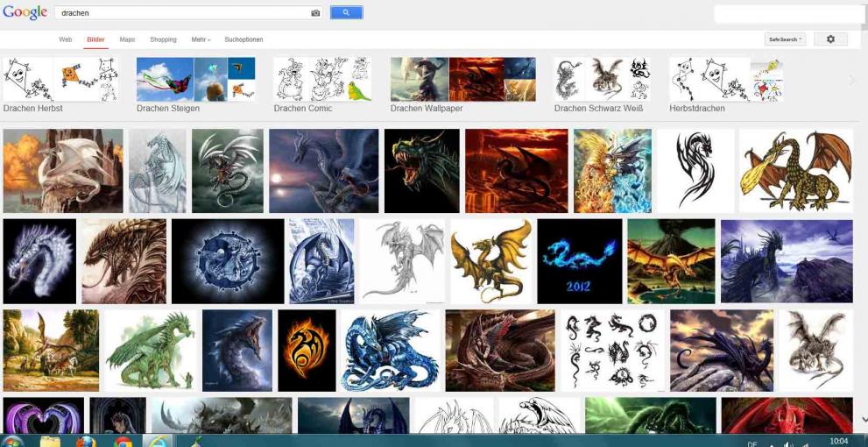Open blue flame dragon 2012 thumbnail

[x=580, y=261]
